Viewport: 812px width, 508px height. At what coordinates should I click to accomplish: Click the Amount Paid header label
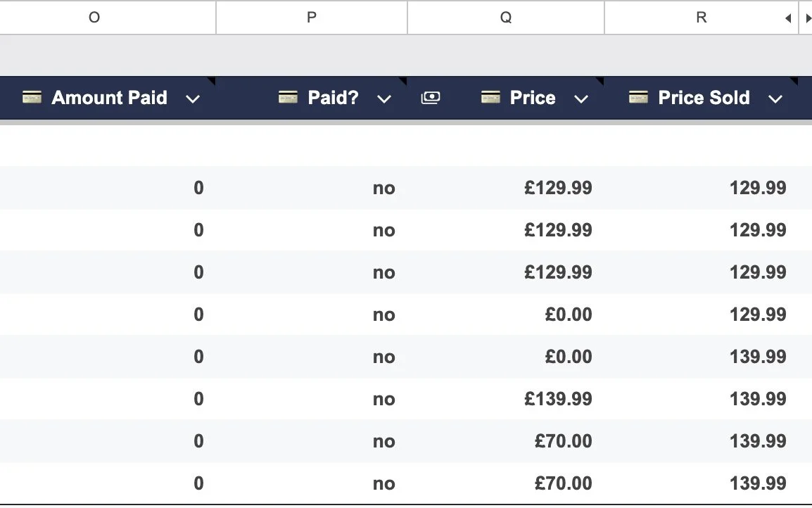[108, 98]
